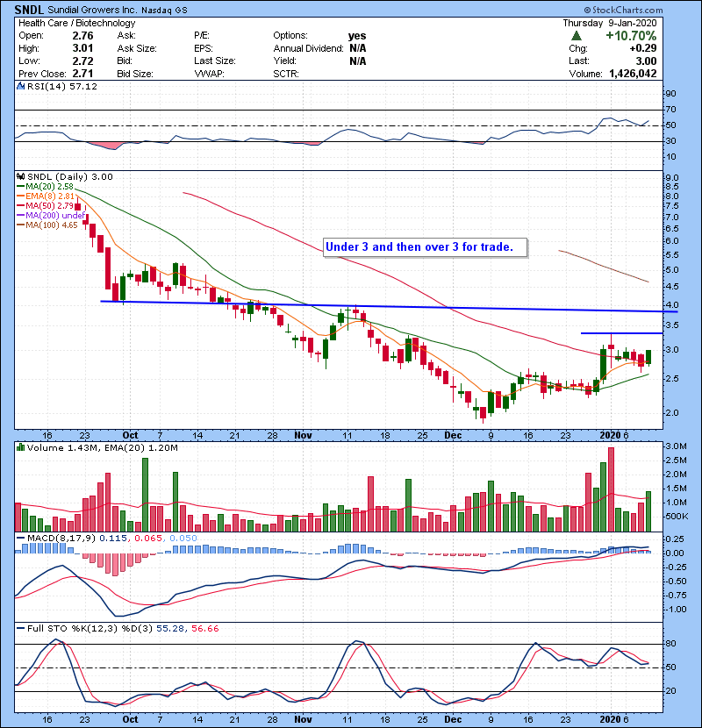The height and width of the screenshot is (728, 702).
Task: Click the Options value yes
Action: pos(357,36)
